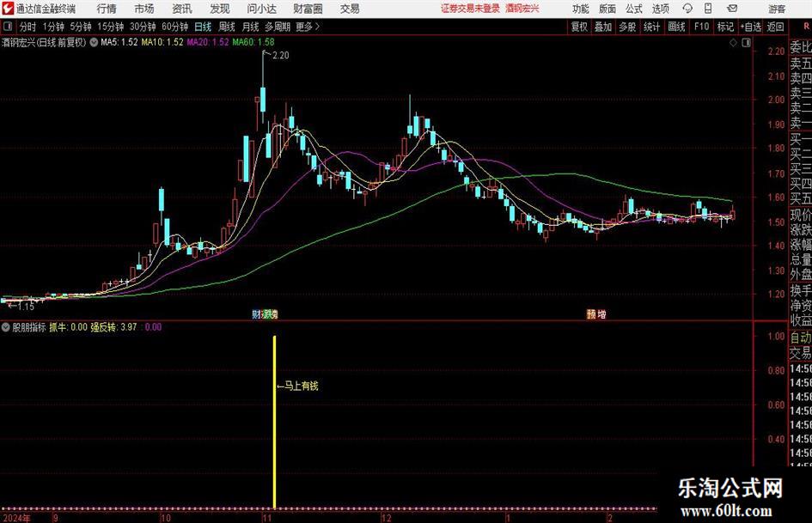Screen dimensions: 812x523
Task: Click the MA5: 1.52 label
Action: (x=119, y=42)
